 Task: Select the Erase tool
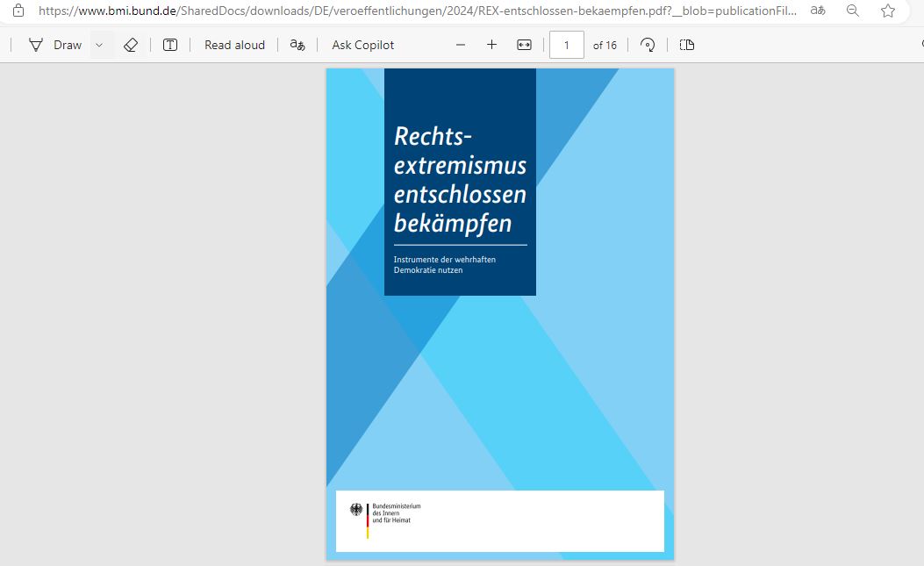coord(130,45)
